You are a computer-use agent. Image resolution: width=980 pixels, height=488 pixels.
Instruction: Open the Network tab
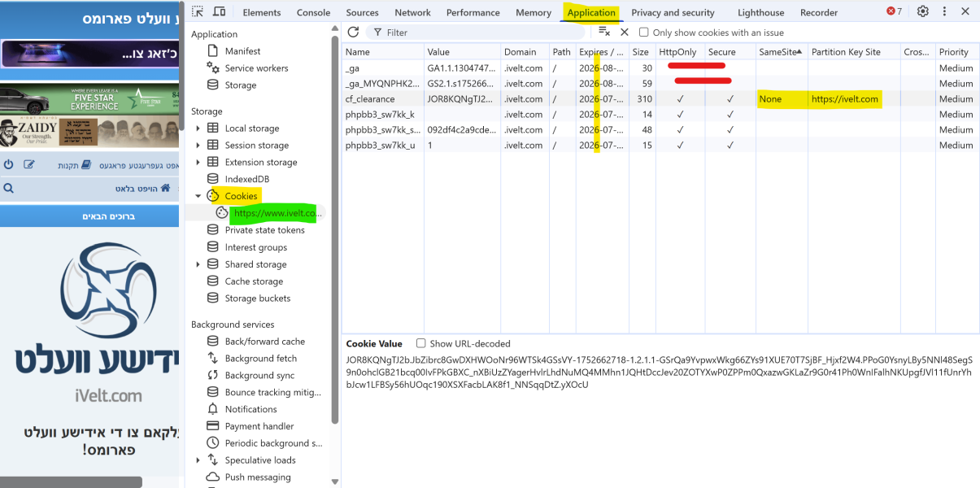coord(412,12)
